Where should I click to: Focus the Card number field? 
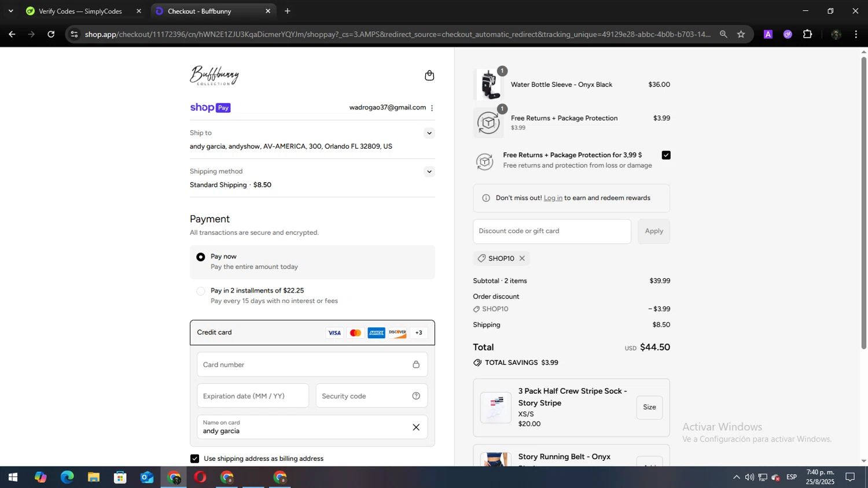[x=312, y=365]
